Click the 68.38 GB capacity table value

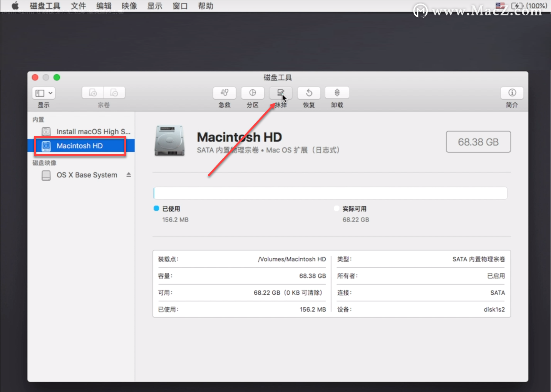point(313,276)
